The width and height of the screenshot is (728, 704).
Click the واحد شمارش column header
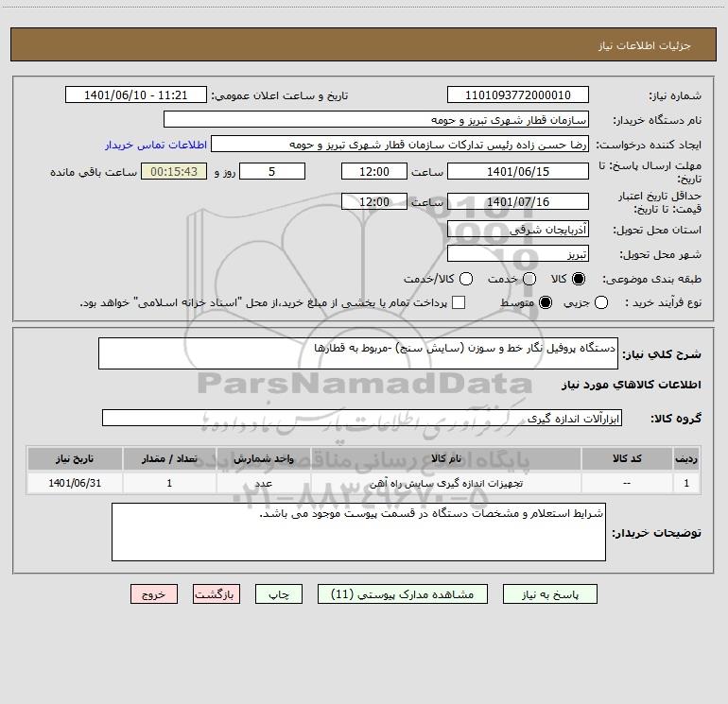[263, 458]
